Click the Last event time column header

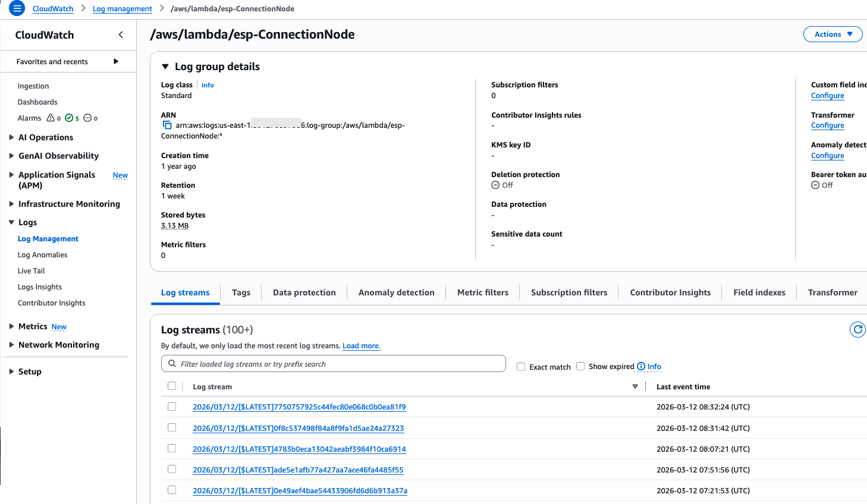point(683,387)
